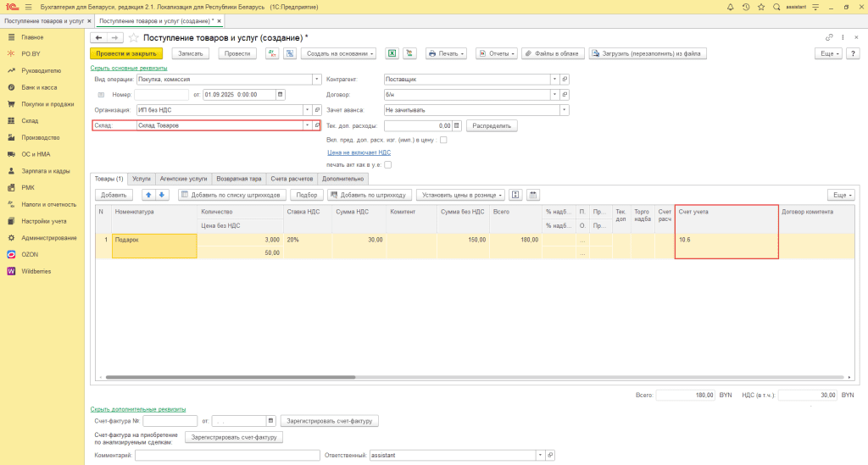868x465 pixels.
Task: Open Создать на основании dropdown
Action: click(x=339, y=53)
